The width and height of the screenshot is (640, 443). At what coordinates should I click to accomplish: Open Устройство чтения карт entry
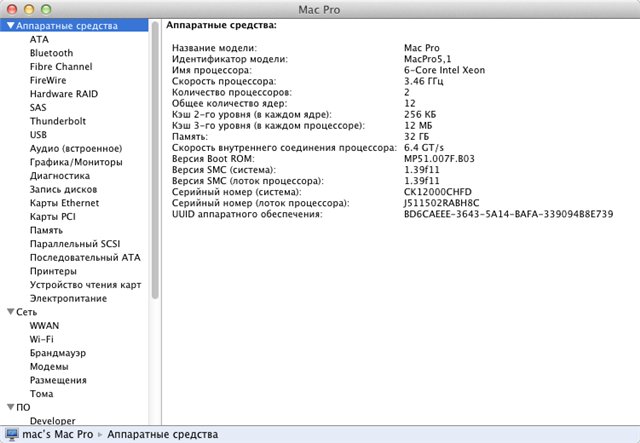(x=85, y=285)
